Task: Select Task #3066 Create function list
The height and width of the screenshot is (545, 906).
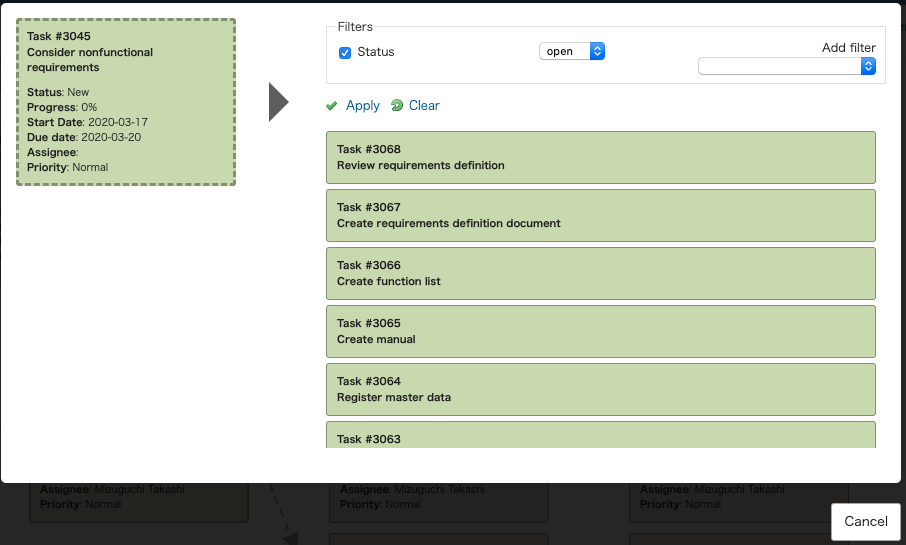Action: pyautogui.click(x=601, y=273)
